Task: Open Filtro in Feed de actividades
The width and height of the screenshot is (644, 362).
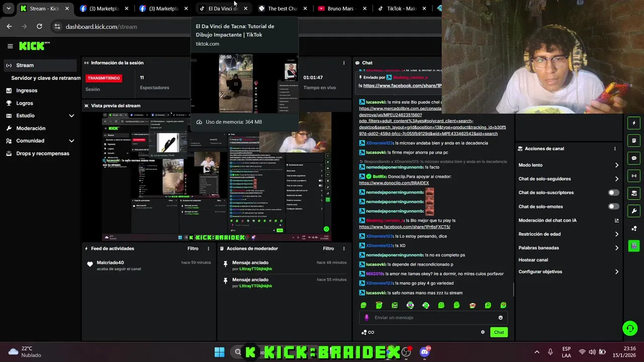Action: coord(193,248)
